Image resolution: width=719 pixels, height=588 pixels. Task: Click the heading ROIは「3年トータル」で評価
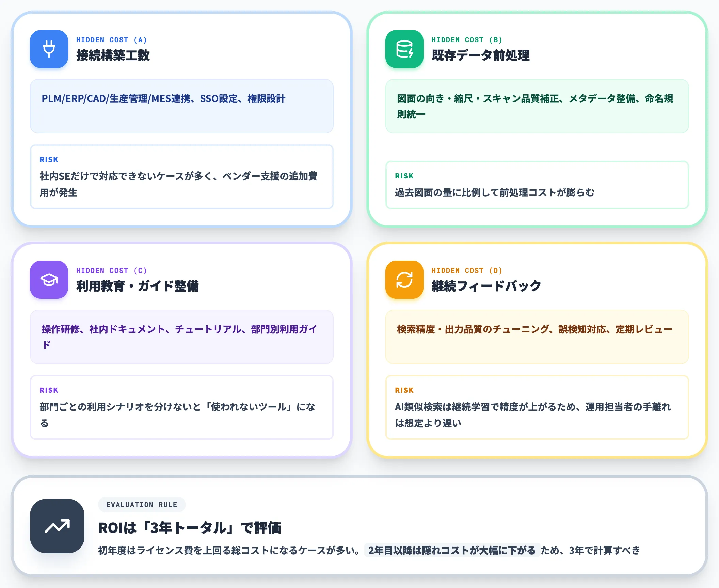pyautogui.click(x=190, y=528)
